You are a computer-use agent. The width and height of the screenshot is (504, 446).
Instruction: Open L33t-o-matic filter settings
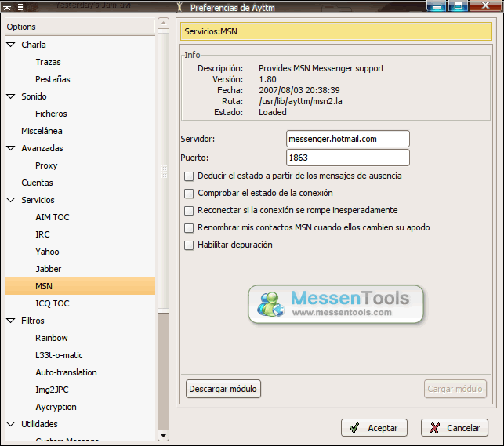[59, 355]
